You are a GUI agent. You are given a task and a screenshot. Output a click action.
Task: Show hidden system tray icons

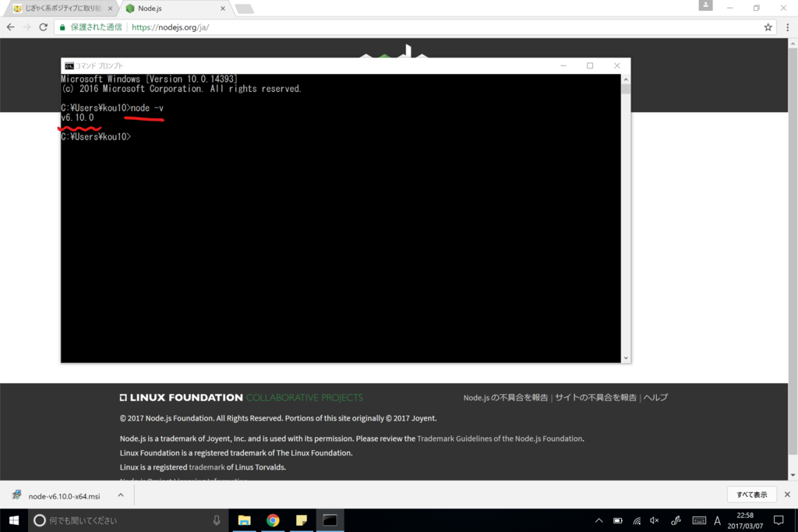[x=599, y=520]
